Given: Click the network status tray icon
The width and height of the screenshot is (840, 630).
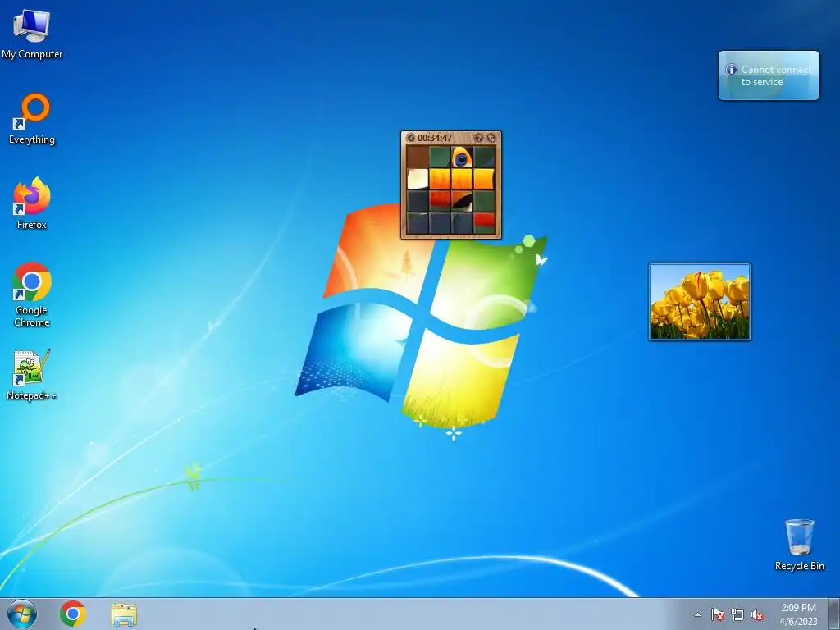Looking at the screenshot, I should [737, 615].
